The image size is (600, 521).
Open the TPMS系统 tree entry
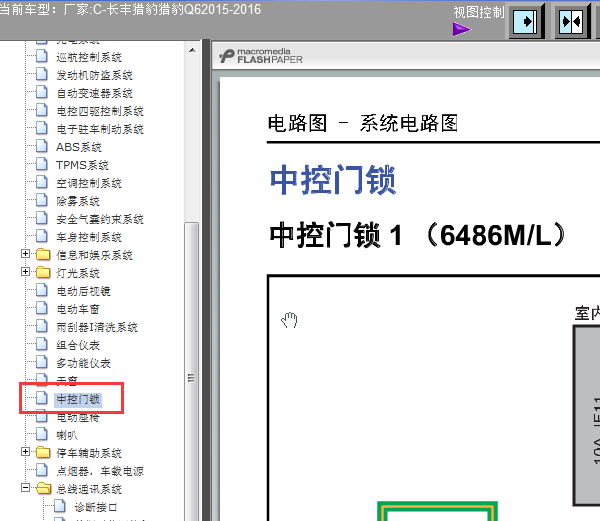tap(82, 165)
